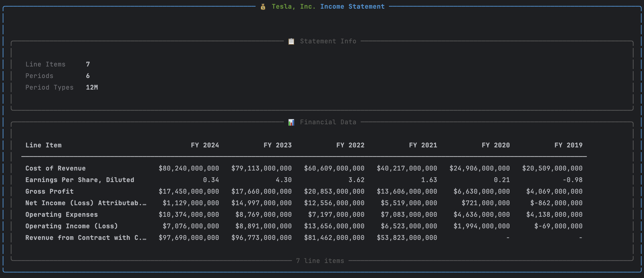
Task: Click the 'Period Types' label
Action: coord(49,87)
